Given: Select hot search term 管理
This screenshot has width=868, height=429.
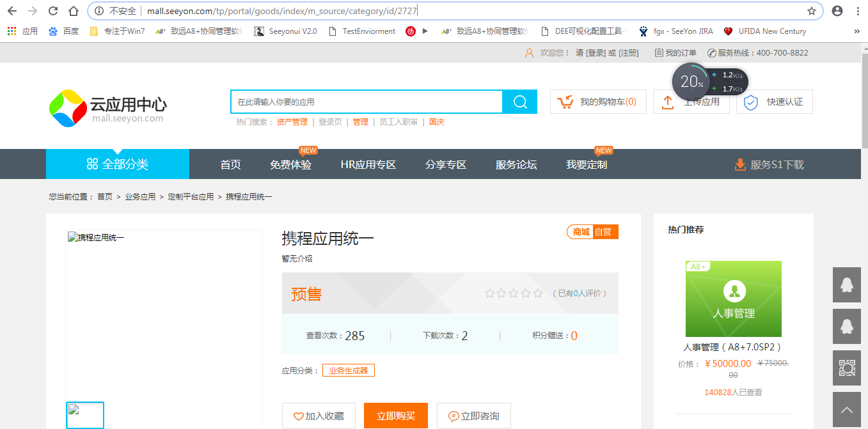Looking at the screenshot, I should click(x=361, y=122).
